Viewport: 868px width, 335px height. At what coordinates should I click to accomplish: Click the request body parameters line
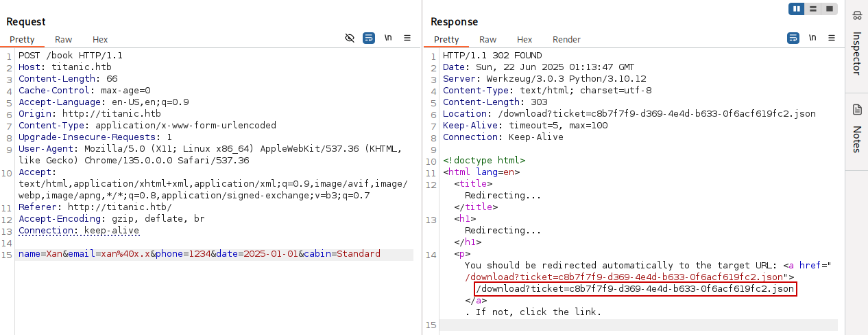click(x=199, y=254)
